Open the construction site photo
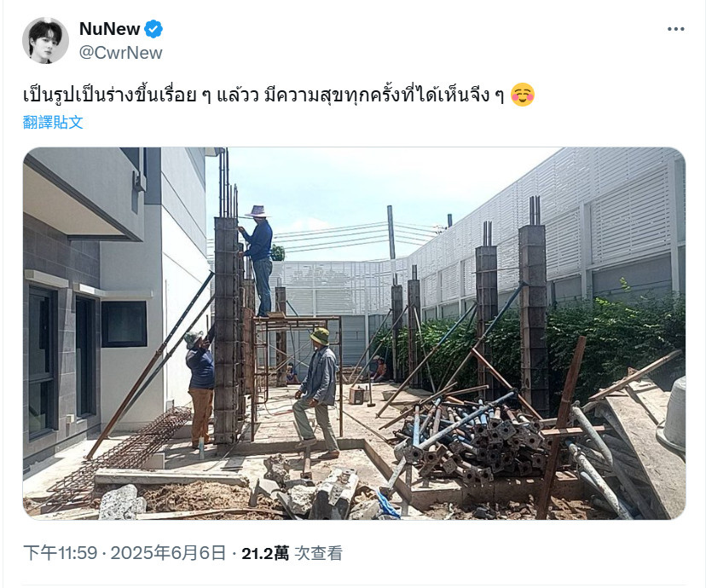The height and width of the screenshot is (588, 706). (355, 333)
